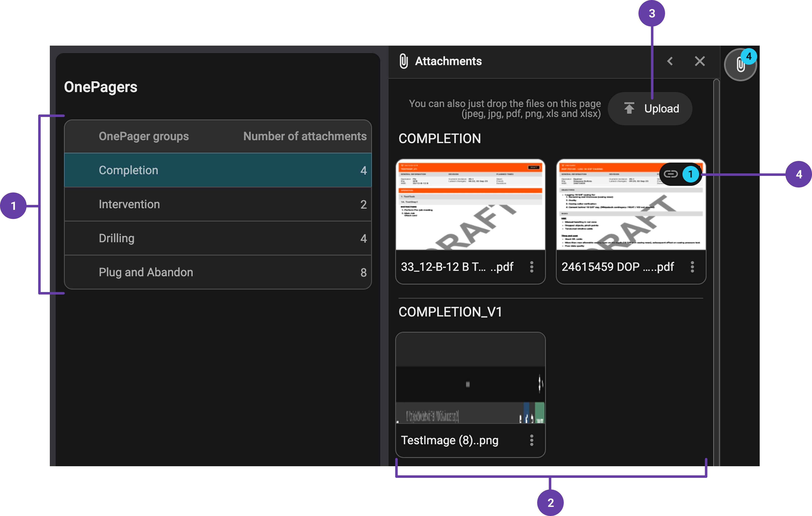This screenshot has height=516, width=812.
Task: Click the upload arrow icon
Action: coord(629,108)
